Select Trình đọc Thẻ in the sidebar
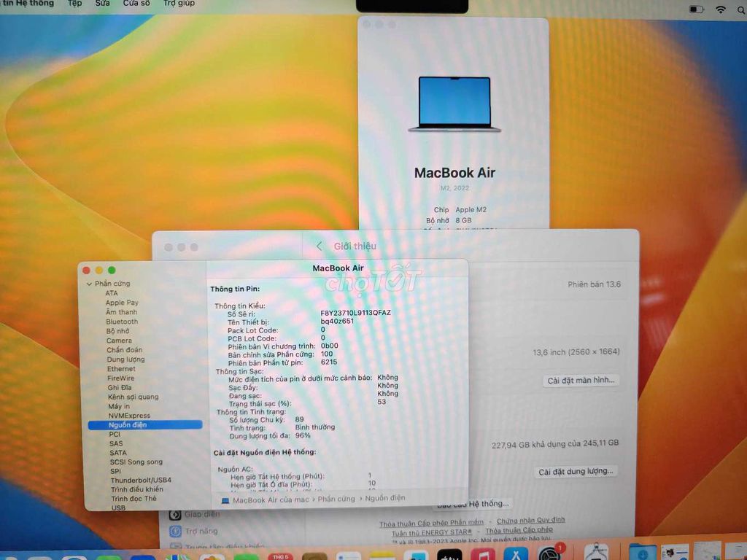Screen dimensions: 747x560 pyautogui.click(x=133, y=499)
